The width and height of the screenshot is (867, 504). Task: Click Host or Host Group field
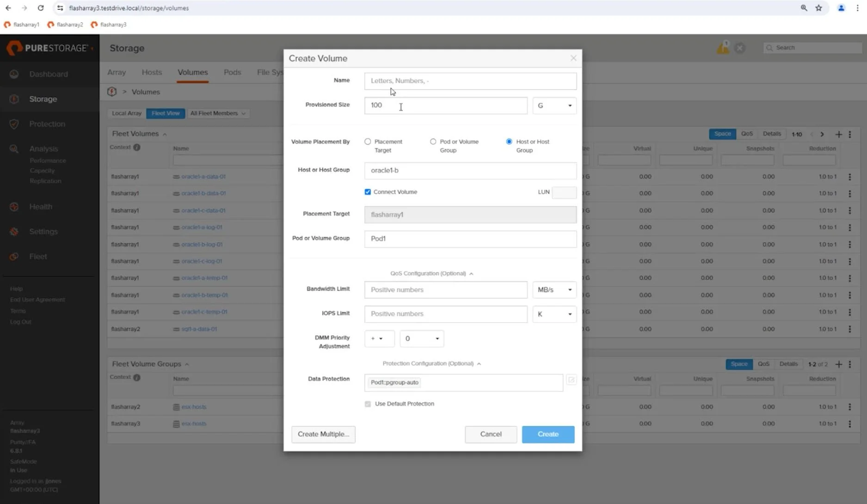[470, 171]
